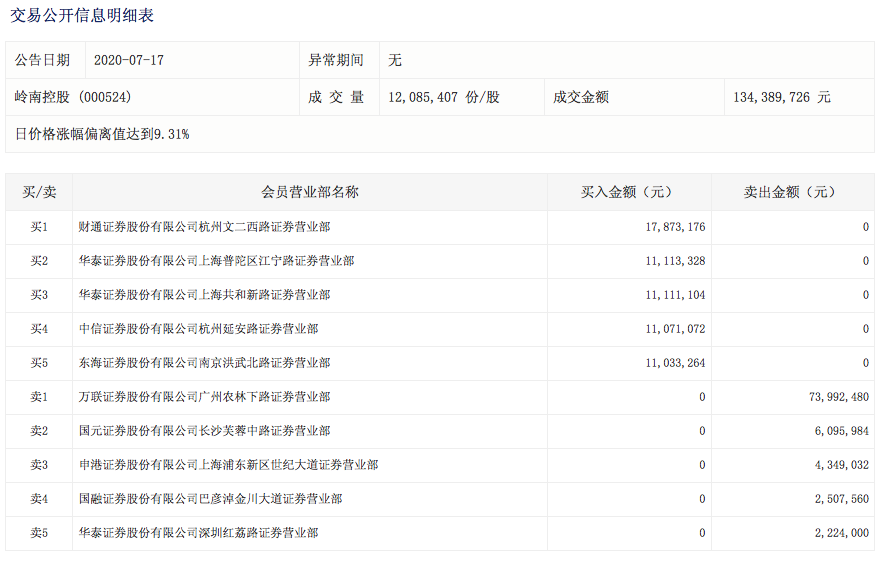The width and height of the screenshot is (882, 562).
Task: Click 申港证券上海浦东新区世纪大道营业部
Action: click(228, 465)
